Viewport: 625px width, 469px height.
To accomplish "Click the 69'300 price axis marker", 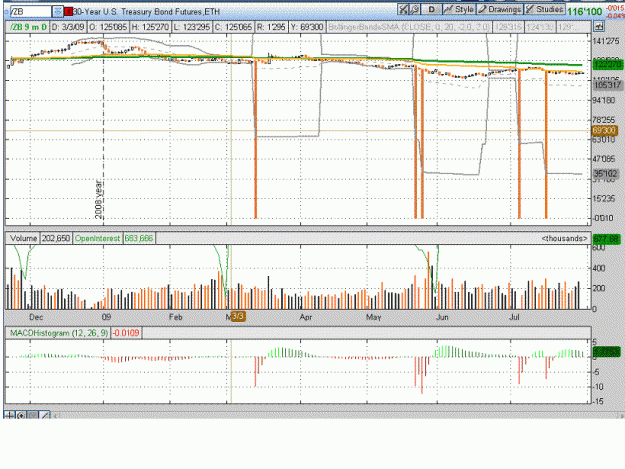I will tap(605, 131).
